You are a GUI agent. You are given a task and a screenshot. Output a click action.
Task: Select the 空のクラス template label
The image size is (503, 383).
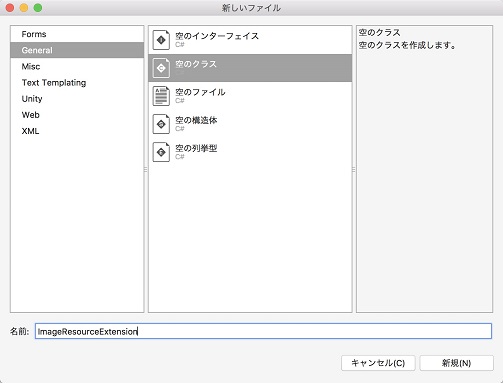(x=196, y=64)
